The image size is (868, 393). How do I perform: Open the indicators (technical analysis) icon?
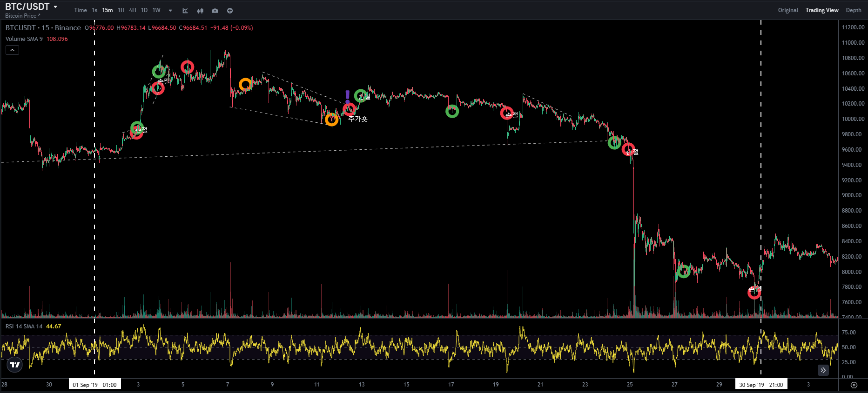tap(185, 10)
